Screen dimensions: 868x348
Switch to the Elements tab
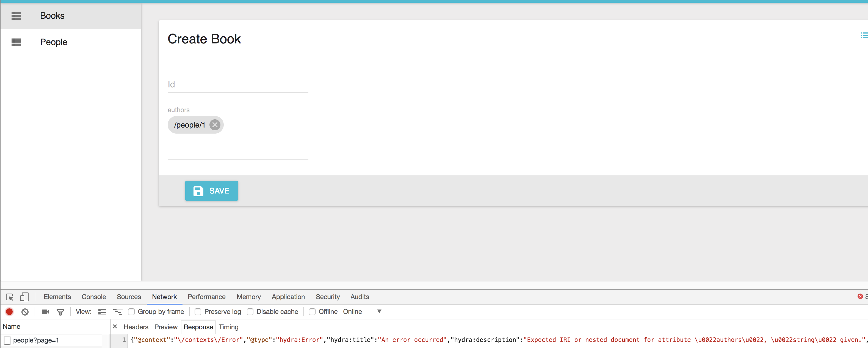coord(57,297)
